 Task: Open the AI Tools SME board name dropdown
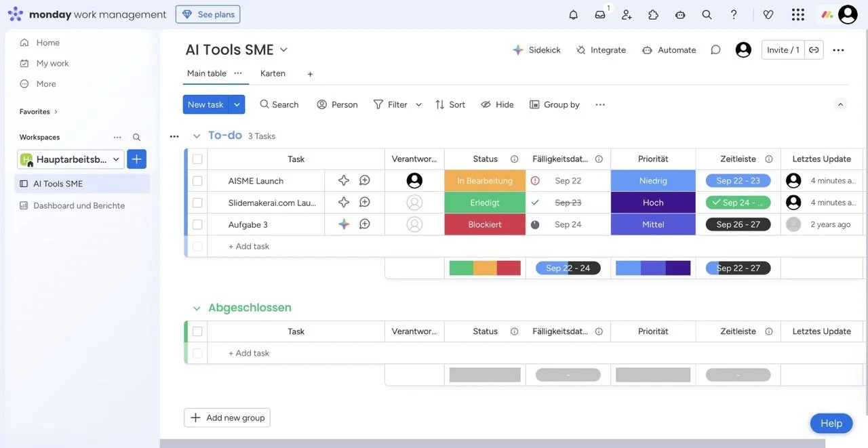tap(283, 49)
